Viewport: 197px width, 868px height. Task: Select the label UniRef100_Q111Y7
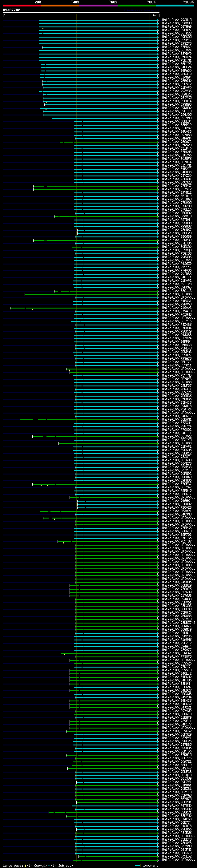(176, 267)
